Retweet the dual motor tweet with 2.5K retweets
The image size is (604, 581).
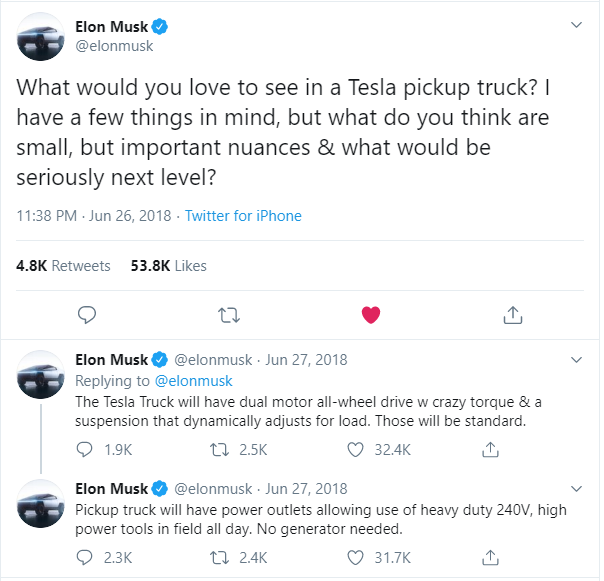tap(219, 450)
